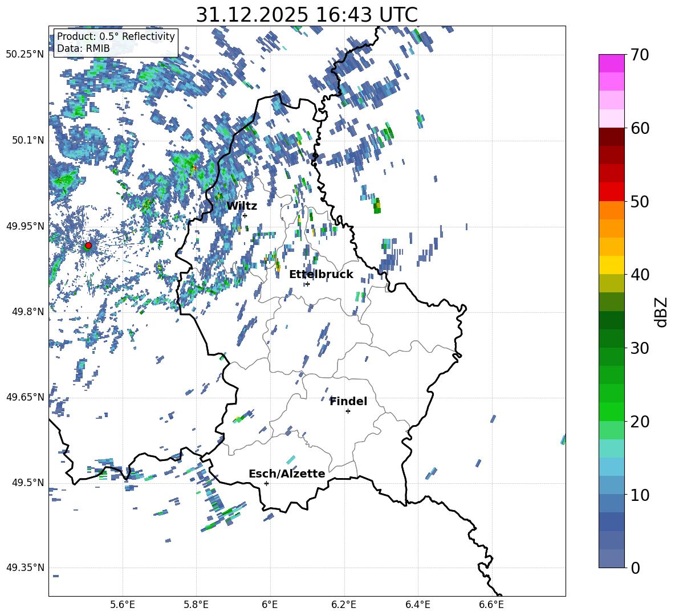This screenshot has width=675, height=616.
Task: Click the Ettelbruck location cross marker
Action: [x=307, y=284]
